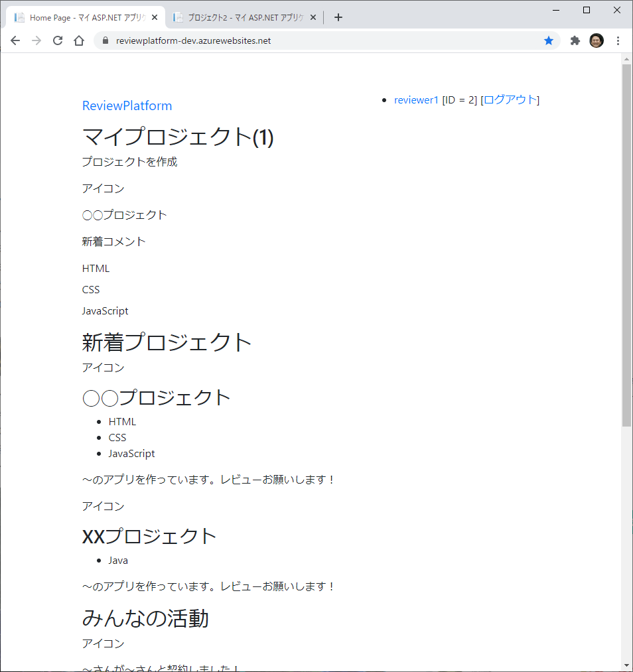The image size is (633, 672).
Task: Open a new browser tab
Action: (338, 17)
